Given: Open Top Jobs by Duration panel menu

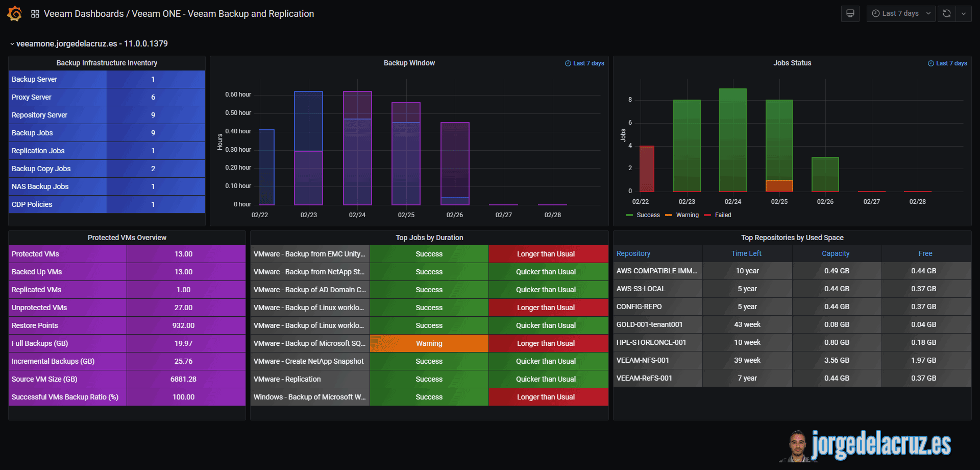Looking at the screenshot, I should (429, 238).
